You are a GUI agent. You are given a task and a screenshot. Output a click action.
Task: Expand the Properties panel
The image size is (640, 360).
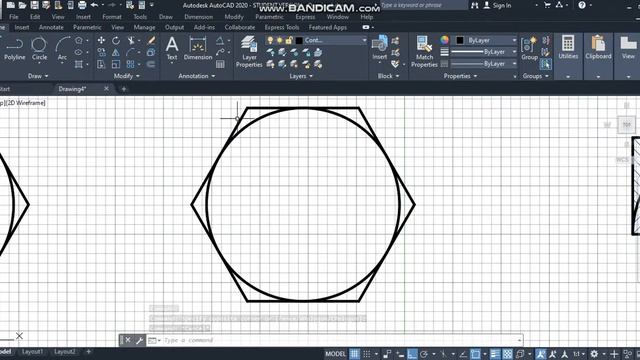(460, 76)
